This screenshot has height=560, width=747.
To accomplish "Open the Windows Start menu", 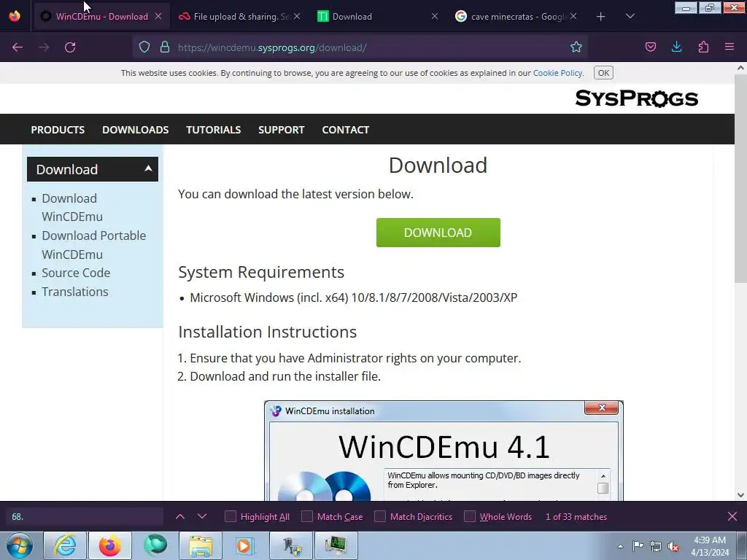I will point(20,545).
